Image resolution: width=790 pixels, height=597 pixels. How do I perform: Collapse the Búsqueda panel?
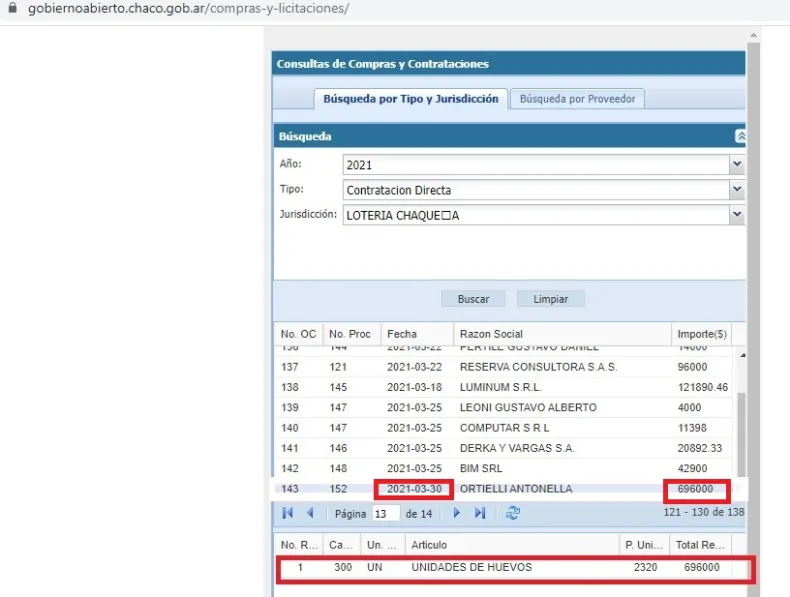tap(740, 136)
